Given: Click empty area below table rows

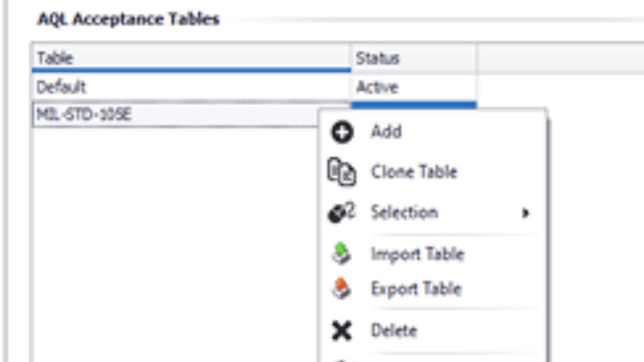Looking at the screenshot, I should pos(175,245).
